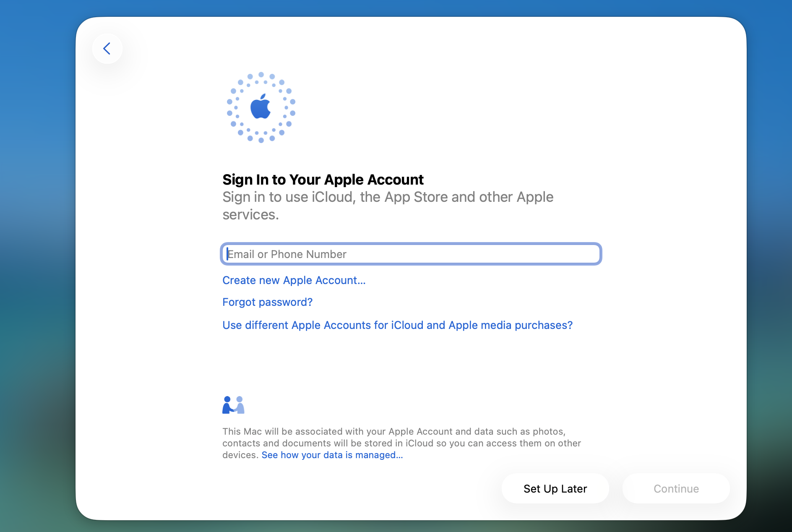The height and width of the screenshot is (532, 792).
Task: Click the 'Sign in to use iCloud' subtitle
Action: click(388, 206)
